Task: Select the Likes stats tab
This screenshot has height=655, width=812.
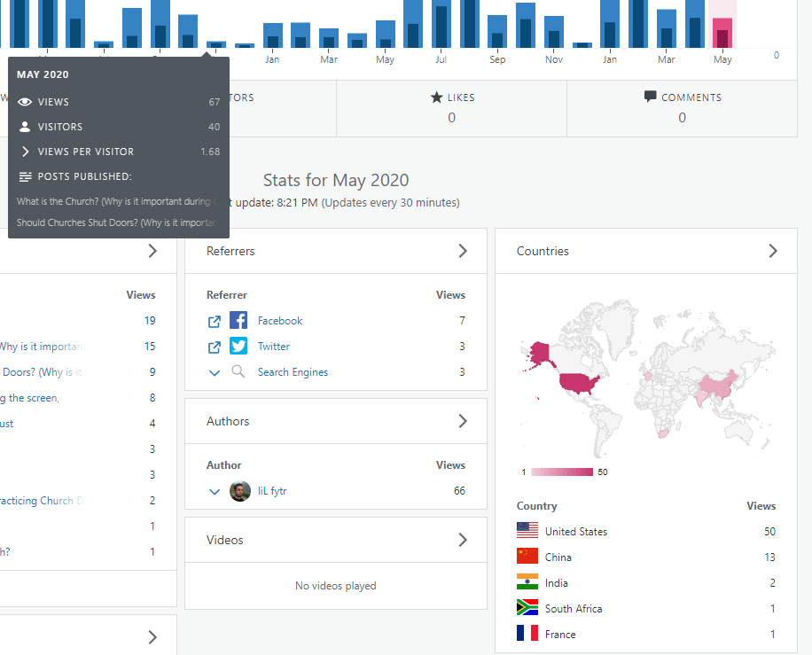Action: coord(451,107)
